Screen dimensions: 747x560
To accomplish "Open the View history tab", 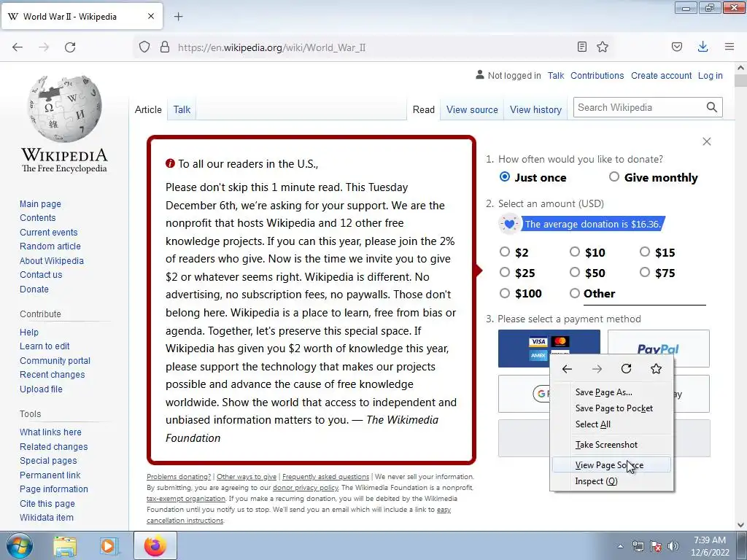I will [536, 109].
